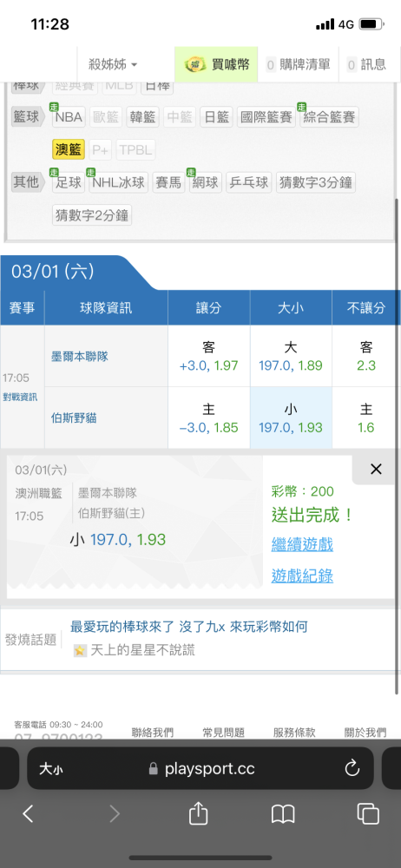Open hot topic 最愛玩的棒球來了

pos(189,627)
